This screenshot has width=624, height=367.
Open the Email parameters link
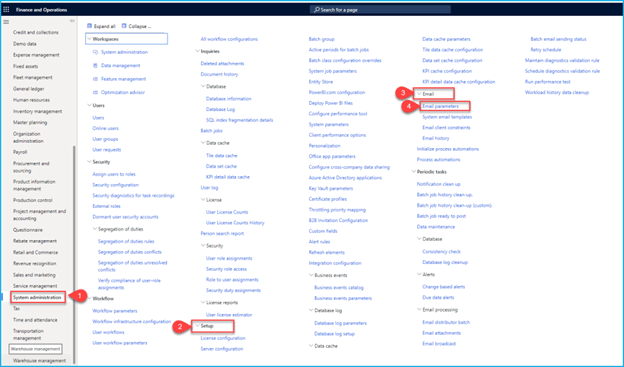coord(441,106)
